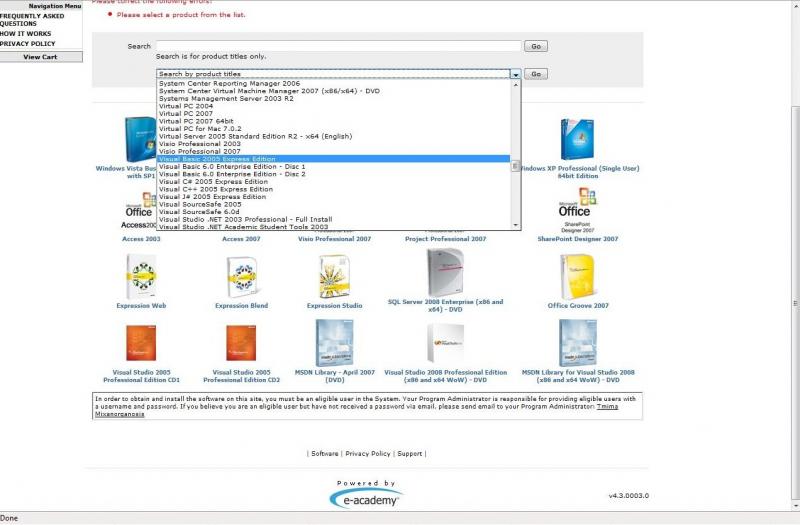Viewport: 800px width, 525px height.
Task: Select the Office SharePoint Designer 2007 icon
Action: pyautogui.click(x=578, y=210)
